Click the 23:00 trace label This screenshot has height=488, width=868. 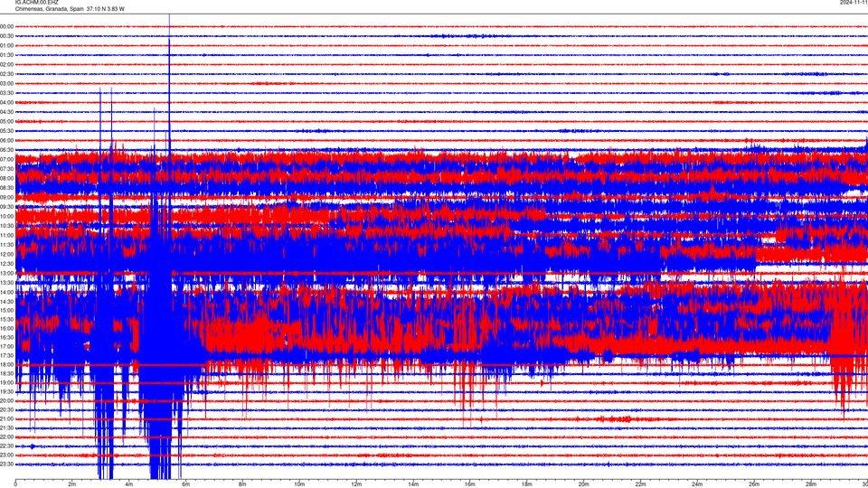(x=7, y=455)
